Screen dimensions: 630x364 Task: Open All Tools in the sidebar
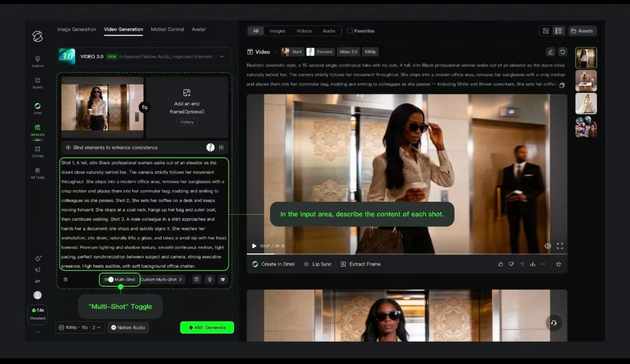click(38, 173)
